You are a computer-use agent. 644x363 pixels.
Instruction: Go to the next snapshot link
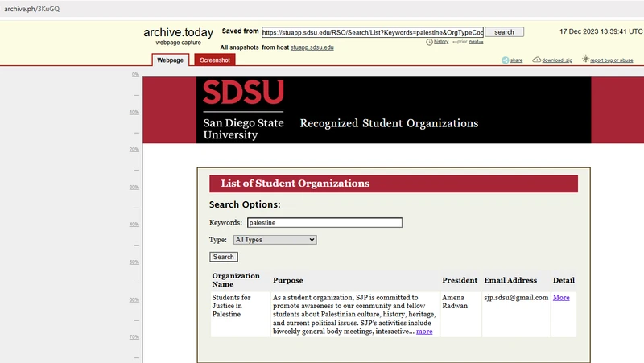[x=476, y=42]
